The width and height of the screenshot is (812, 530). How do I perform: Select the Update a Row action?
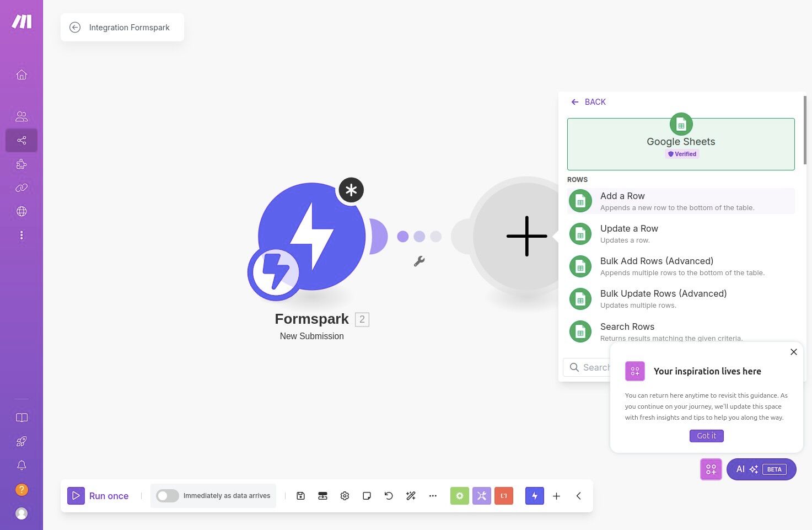681,234
